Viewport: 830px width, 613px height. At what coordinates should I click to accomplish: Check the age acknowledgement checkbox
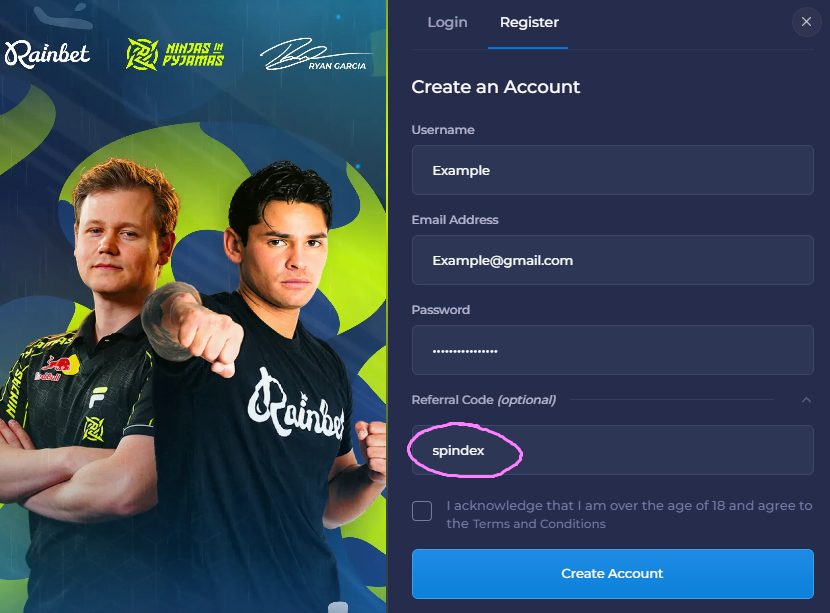[421, 511]
